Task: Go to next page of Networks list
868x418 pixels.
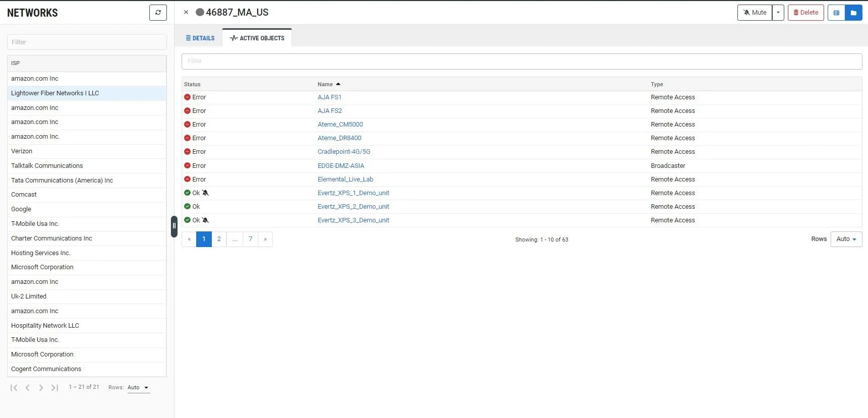Action: click(x=41, y=388)
